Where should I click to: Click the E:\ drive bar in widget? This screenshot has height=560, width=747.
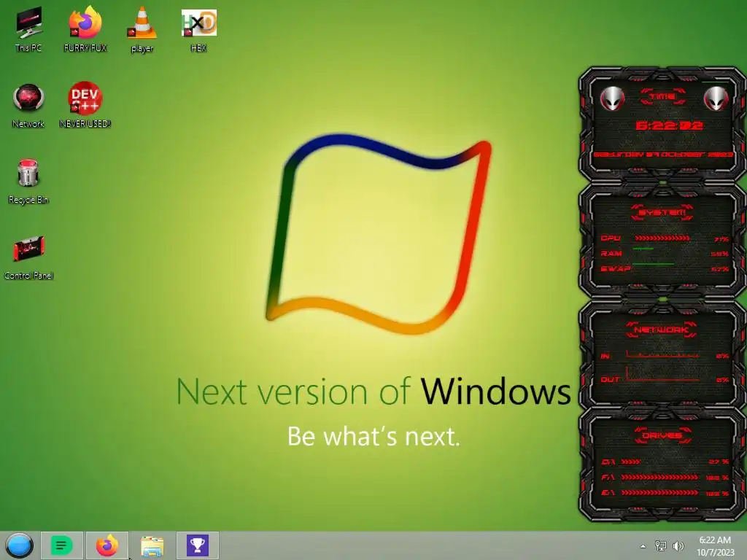click(x=659, y=492)
